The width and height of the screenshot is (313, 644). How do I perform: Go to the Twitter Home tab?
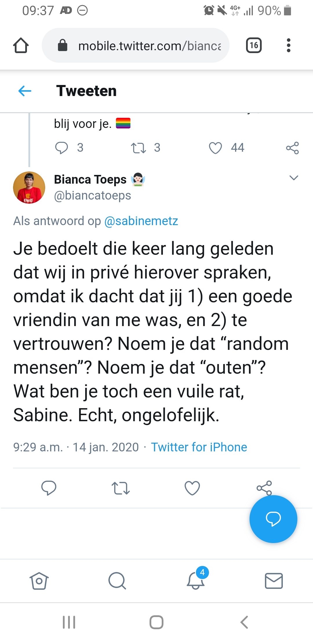pos(39,581)
